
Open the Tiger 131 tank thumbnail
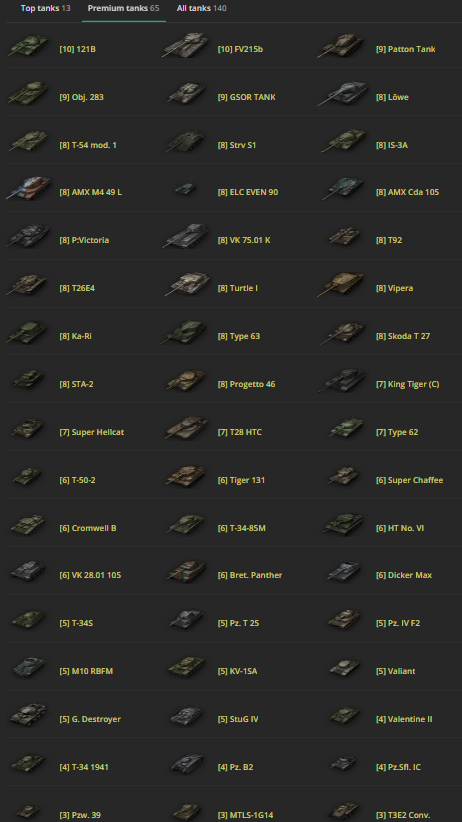point(186,477)
